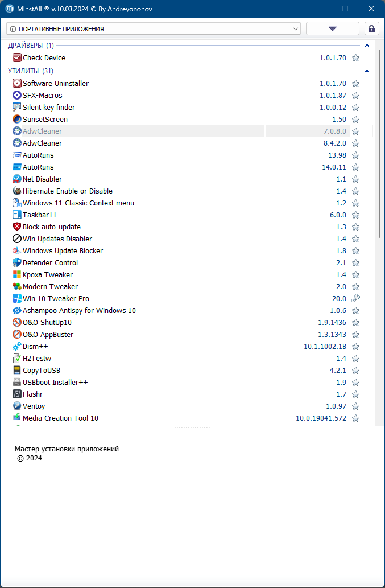
Task: Select Hibernate Enable or Disable entry
Action: click(67, 191)
